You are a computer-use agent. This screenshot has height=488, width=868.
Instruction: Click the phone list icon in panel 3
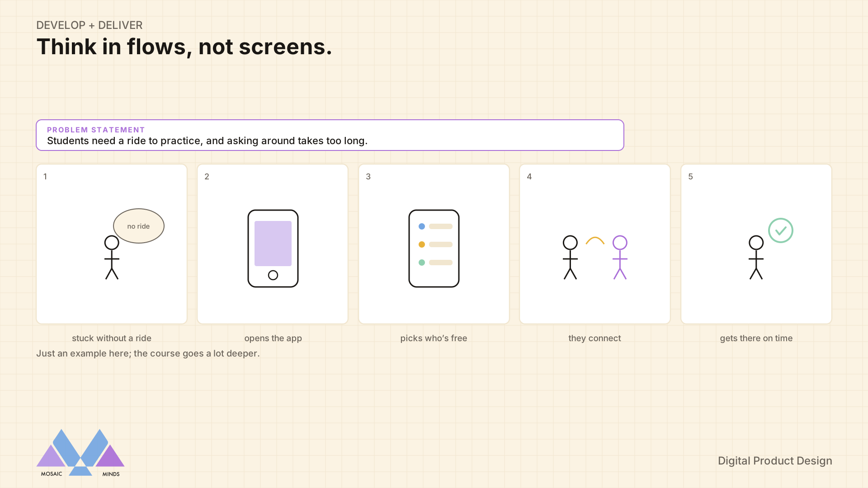pyautogui.click(x=434, y=249)
